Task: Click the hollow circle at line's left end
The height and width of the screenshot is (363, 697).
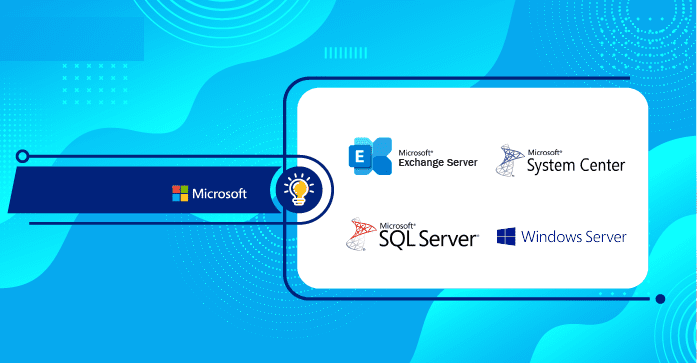Action: (x=22, y=156)
